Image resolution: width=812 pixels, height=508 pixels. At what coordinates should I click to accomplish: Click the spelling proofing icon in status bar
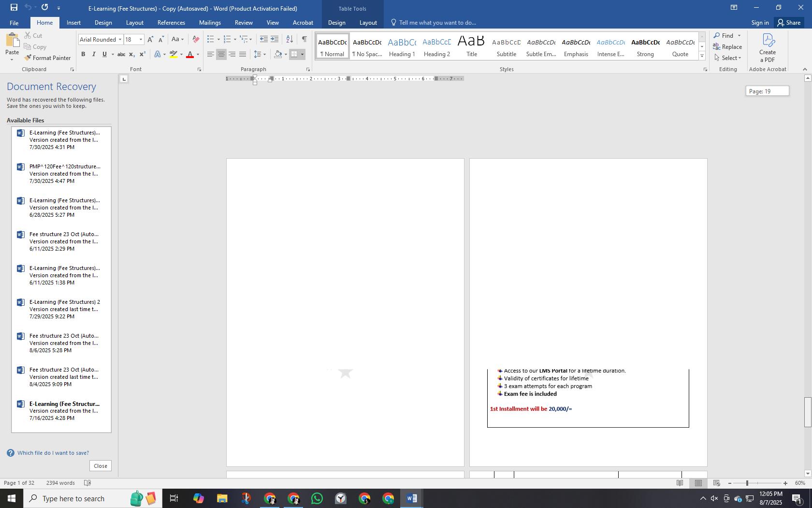click(87, 483)
